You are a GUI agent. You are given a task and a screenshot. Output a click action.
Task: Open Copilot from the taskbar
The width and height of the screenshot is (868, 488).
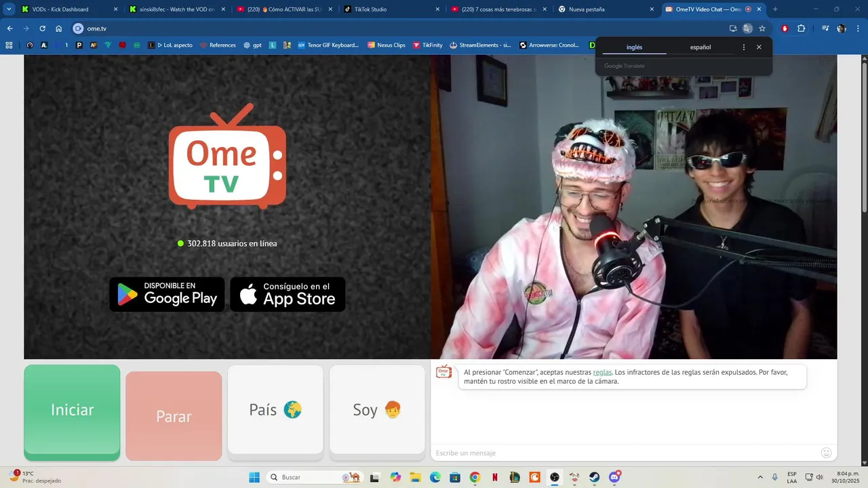(395, 477)
